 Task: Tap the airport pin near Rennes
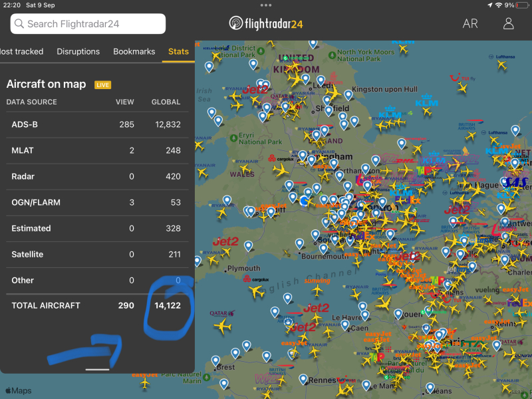[303, 379]
